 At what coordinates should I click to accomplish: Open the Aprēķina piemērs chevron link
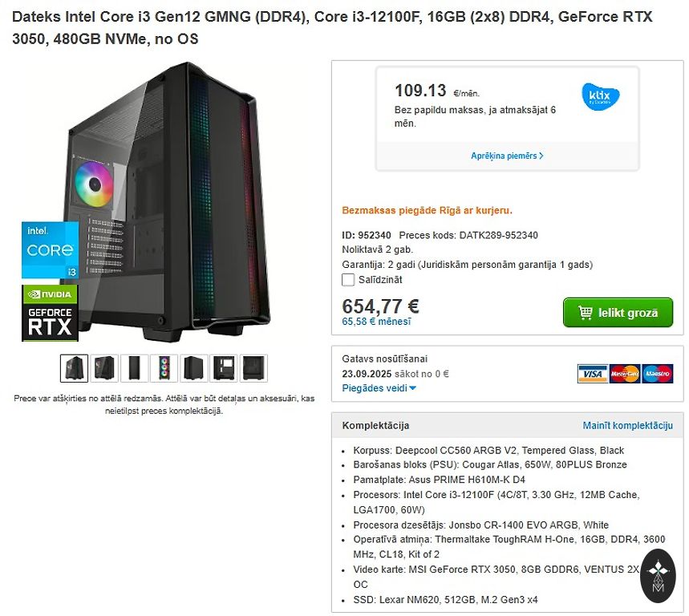(x=507, y=156)
